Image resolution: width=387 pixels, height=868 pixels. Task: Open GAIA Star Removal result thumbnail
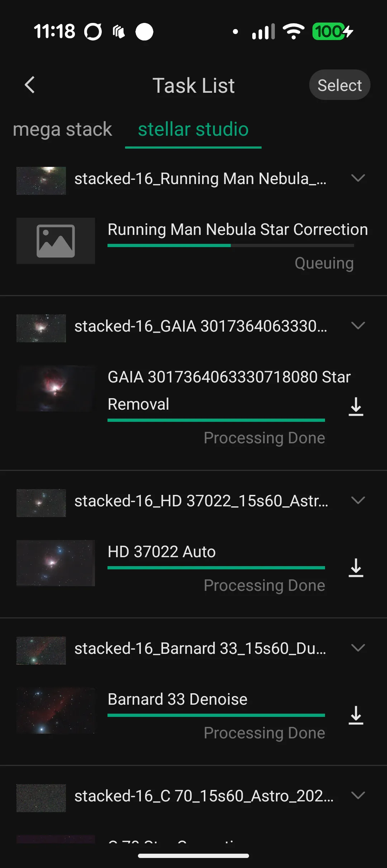56,389
